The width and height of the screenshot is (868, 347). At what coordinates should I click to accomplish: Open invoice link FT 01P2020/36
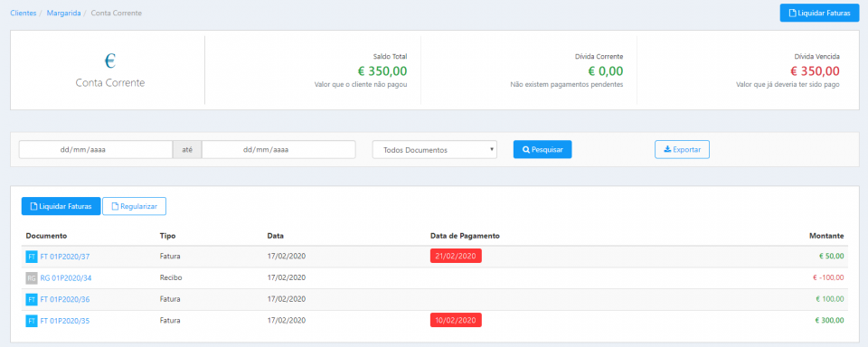point(65,299)
